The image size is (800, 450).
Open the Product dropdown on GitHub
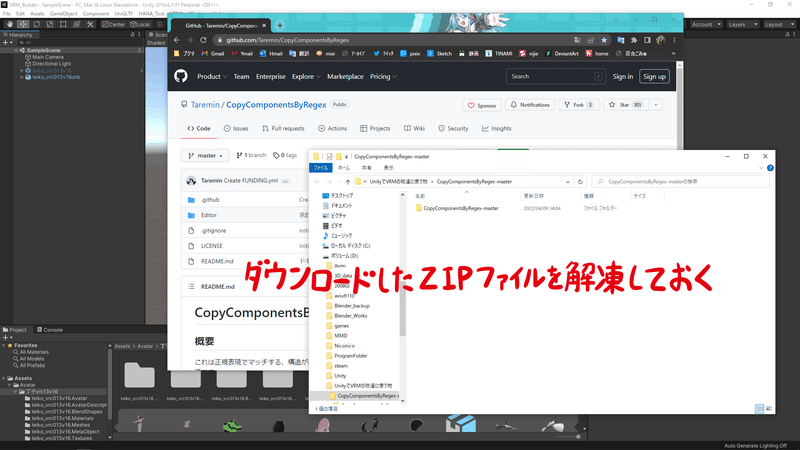pyautogui.click(x=212, y=77)
